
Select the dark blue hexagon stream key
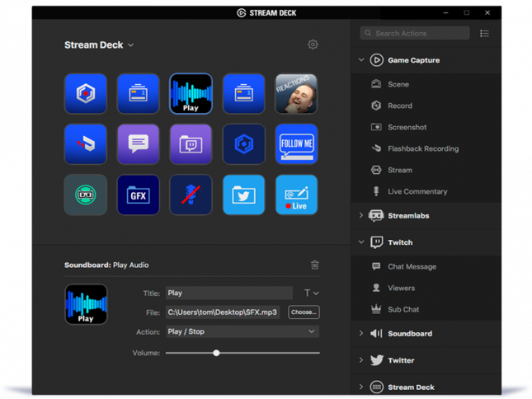[x=243, y=144]
